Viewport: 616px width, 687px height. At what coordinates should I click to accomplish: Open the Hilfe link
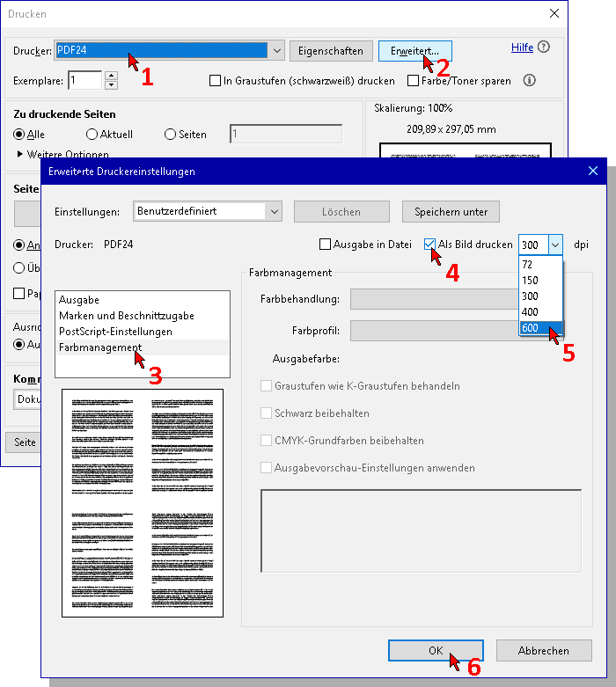522,48
